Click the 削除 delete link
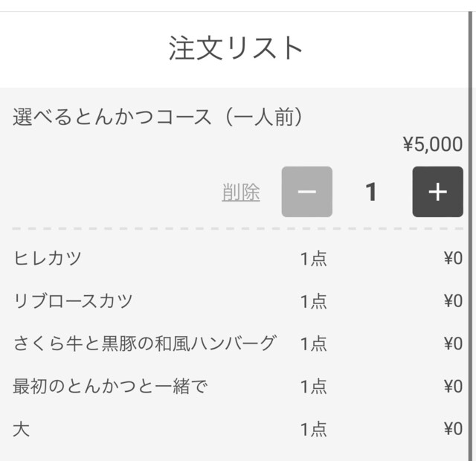476x461 pixels. tap(241, 193)
